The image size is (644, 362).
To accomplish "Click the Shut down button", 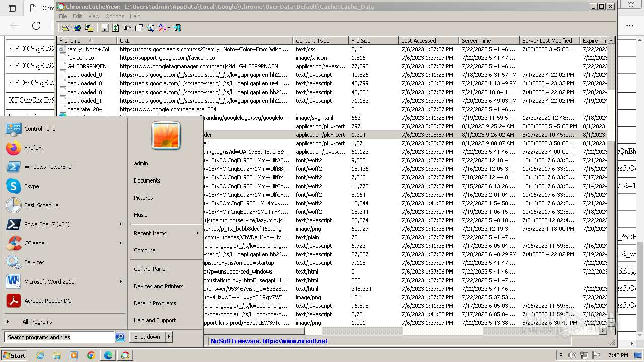I will coord(147,337).
